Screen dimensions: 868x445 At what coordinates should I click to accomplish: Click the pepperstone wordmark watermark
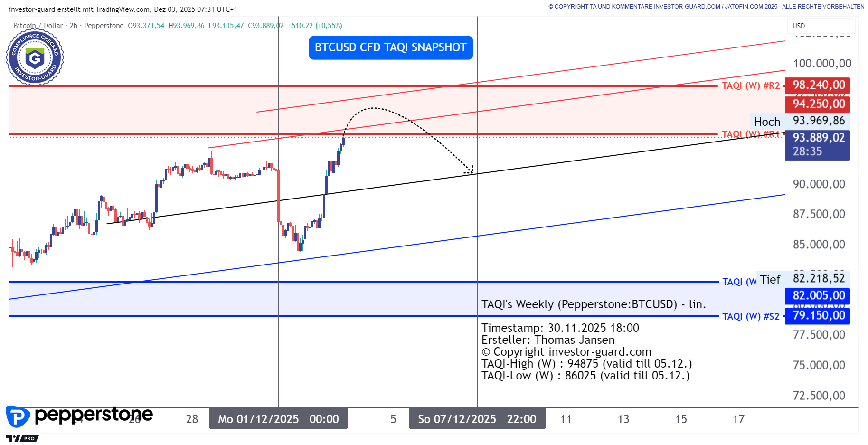tap(94, 415)
